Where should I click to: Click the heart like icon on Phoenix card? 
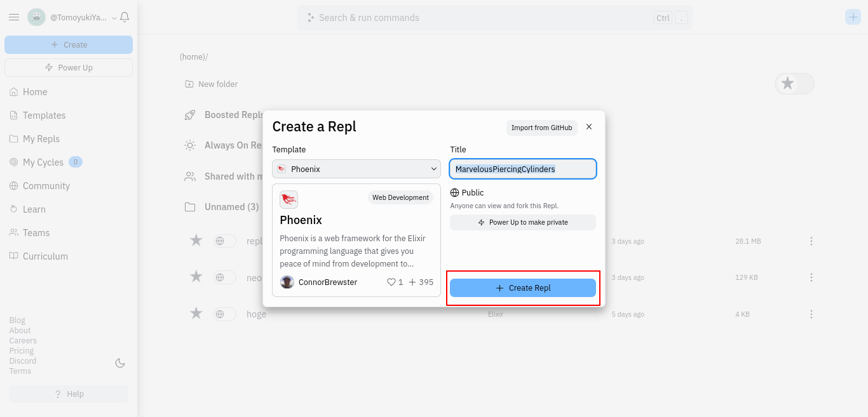tap(391, 282)
